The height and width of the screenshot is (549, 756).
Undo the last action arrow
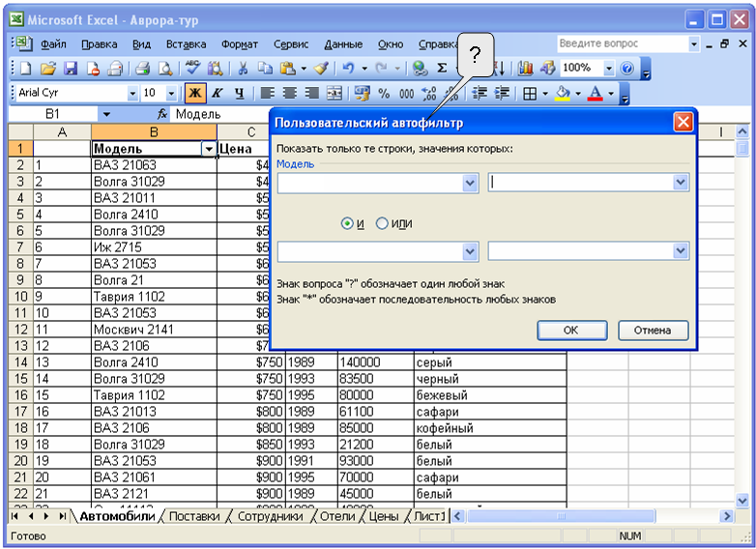(x=348, y=69)
